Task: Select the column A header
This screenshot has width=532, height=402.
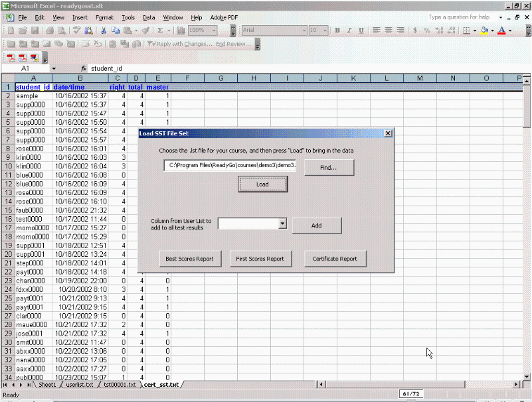Action: (33, 78)
